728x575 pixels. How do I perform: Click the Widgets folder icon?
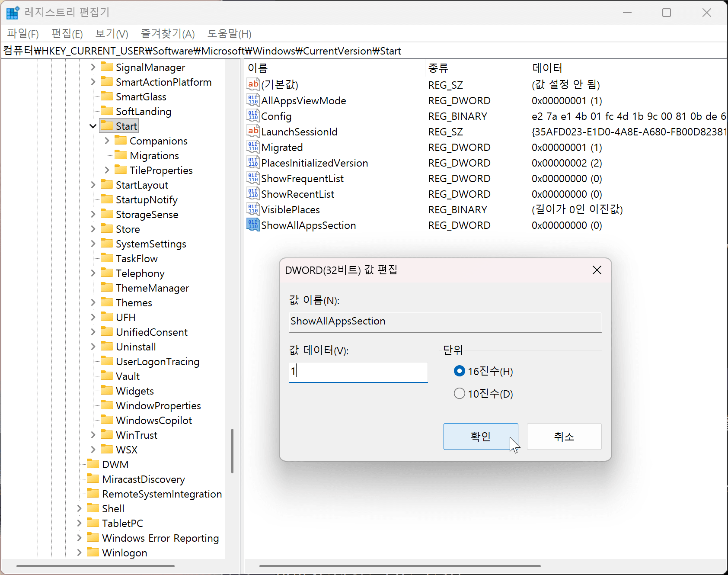click(x=107, y=390)
